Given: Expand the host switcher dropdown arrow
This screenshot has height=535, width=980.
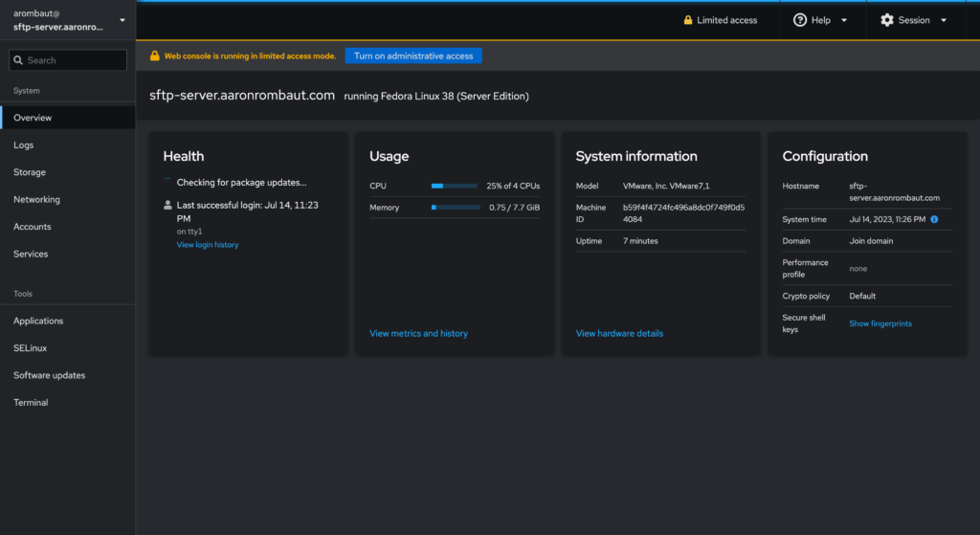Looking at the screenshot, I should [122, 20].
